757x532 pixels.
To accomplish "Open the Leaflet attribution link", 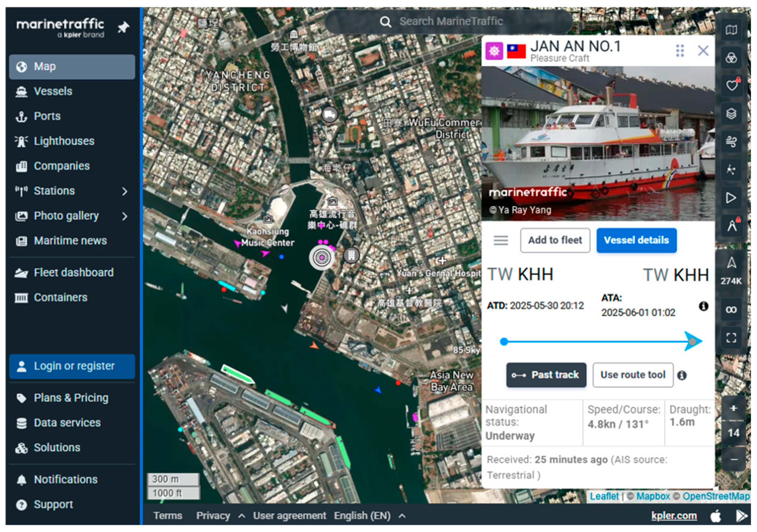I will (604, 496).
